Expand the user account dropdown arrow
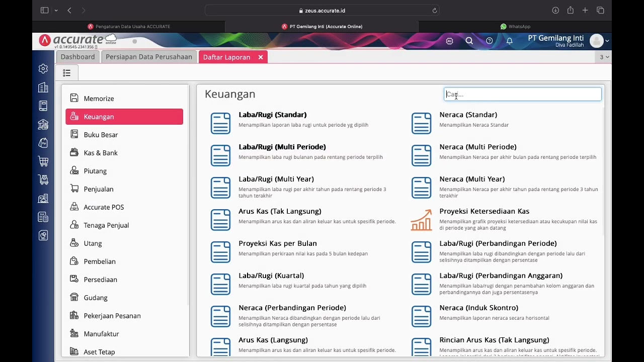The height and width of the screenshot is (362, 644). (x=607, y=41)
